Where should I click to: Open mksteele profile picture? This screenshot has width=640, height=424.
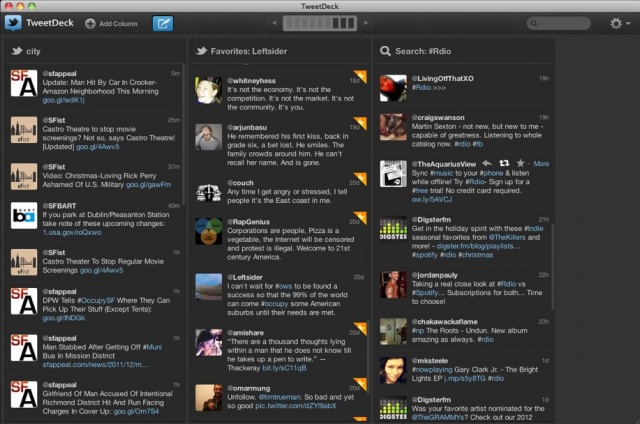coord(393,370)
